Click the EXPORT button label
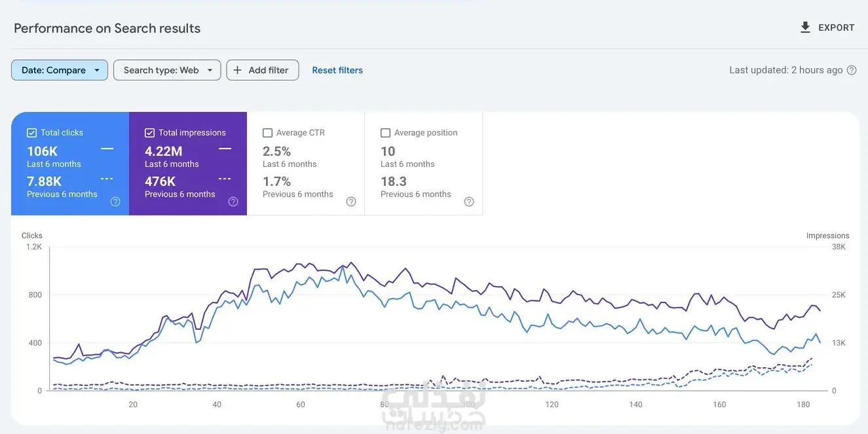The height and width of the screenshot is (434, 868). (837, 27)
